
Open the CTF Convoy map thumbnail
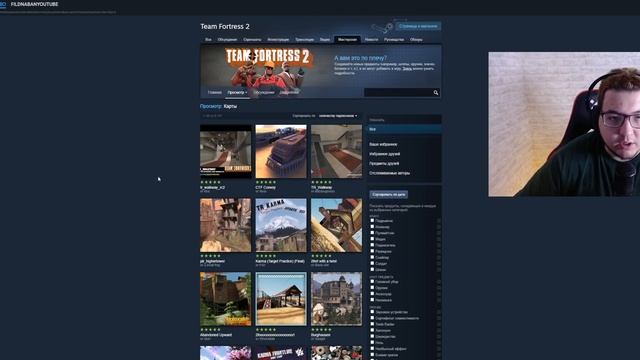(x=281, y=151)
